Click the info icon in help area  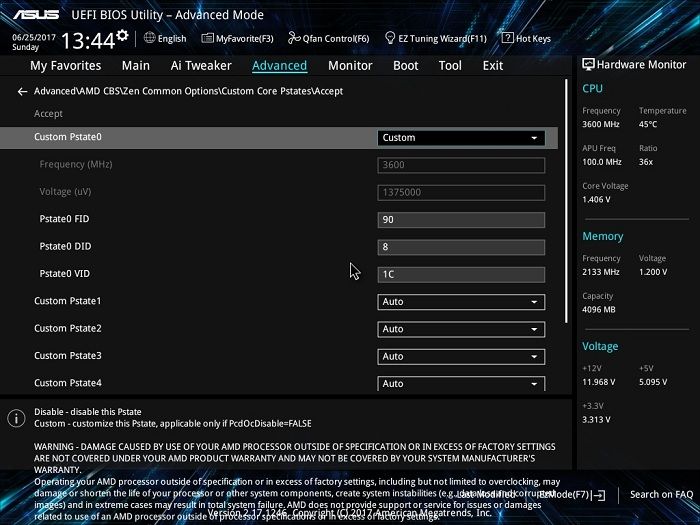coord(17,419)
